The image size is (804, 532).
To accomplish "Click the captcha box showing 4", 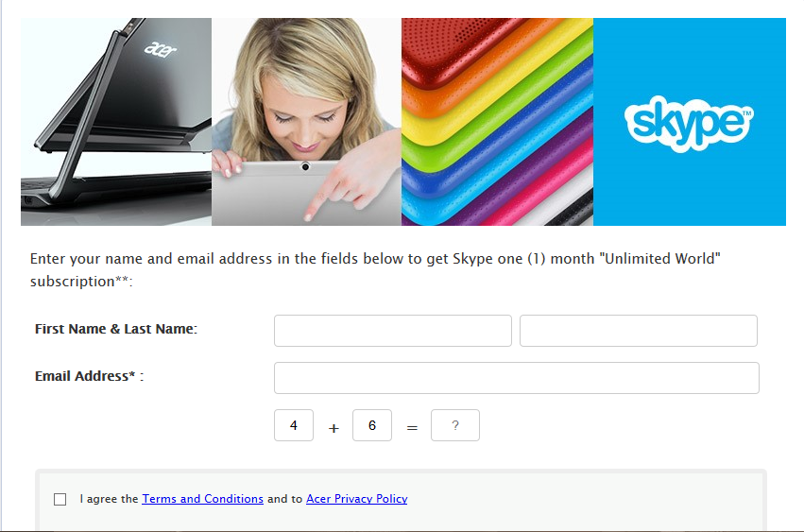I will 294,425.
